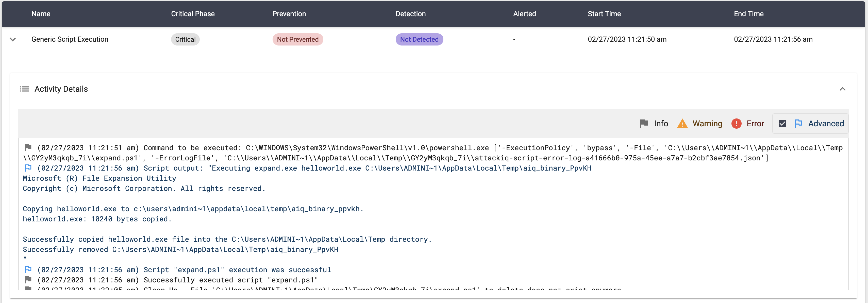The image size is (868, 303).
Task: Toggle the Warning log filter label
Action: tap(707, 124)
